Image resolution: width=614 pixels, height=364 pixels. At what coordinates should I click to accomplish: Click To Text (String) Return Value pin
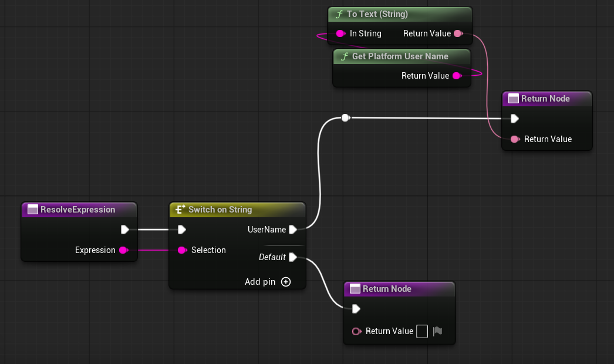tap(458, 33)
